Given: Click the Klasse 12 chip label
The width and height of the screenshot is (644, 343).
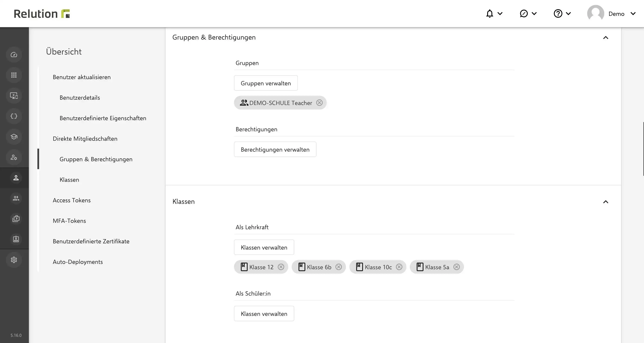Looking at the screenshot, I should 262,267.
